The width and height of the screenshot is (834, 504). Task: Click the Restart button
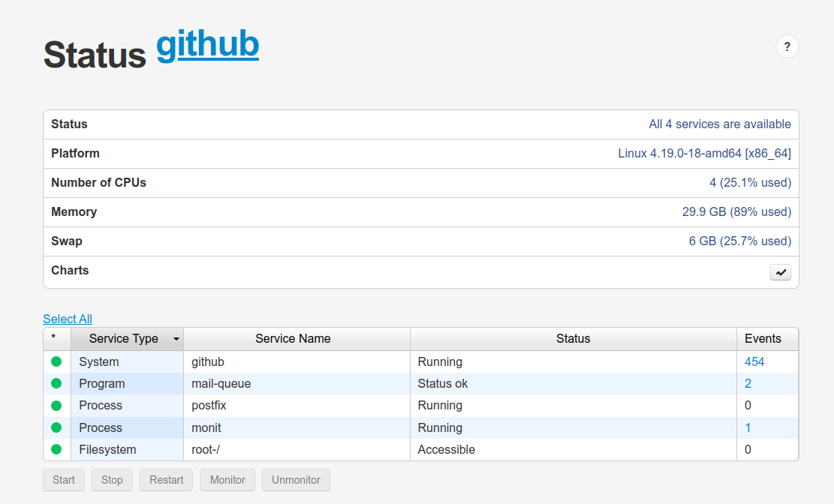[x=167, y=480]
